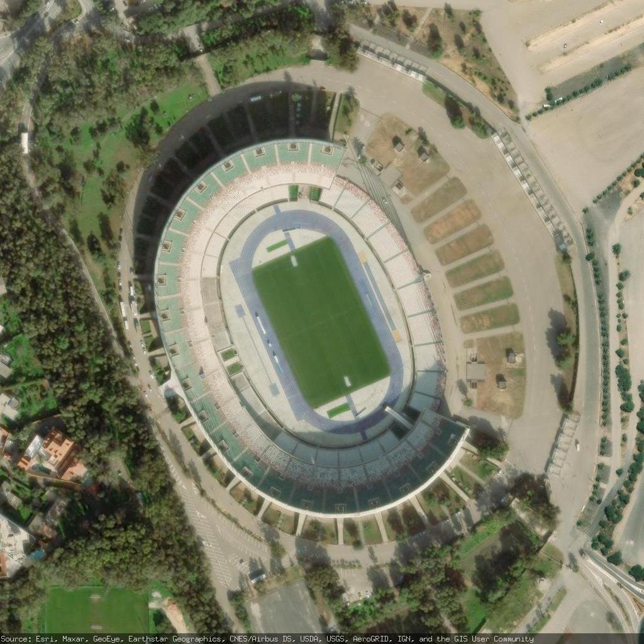
Task: Select the small gray building east of stadium
Action: tap(475, 372)
